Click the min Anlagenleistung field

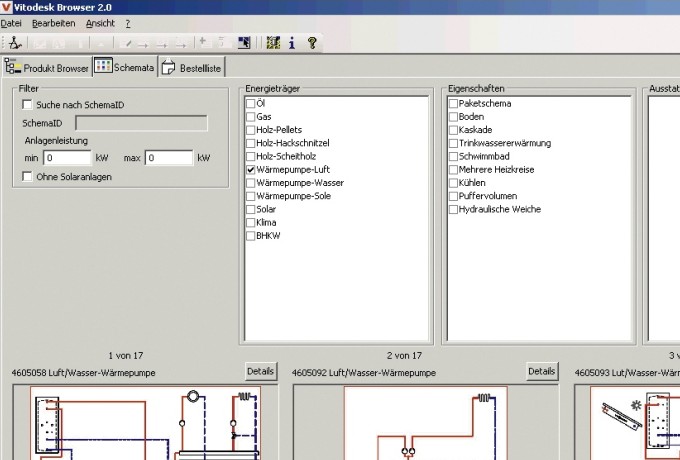point(67,158)
